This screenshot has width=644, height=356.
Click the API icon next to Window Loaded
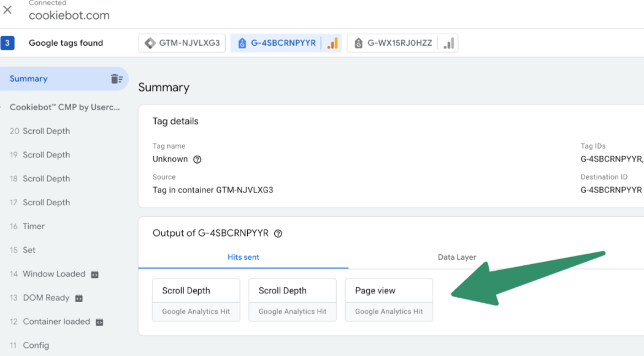(x=95, y=275)
